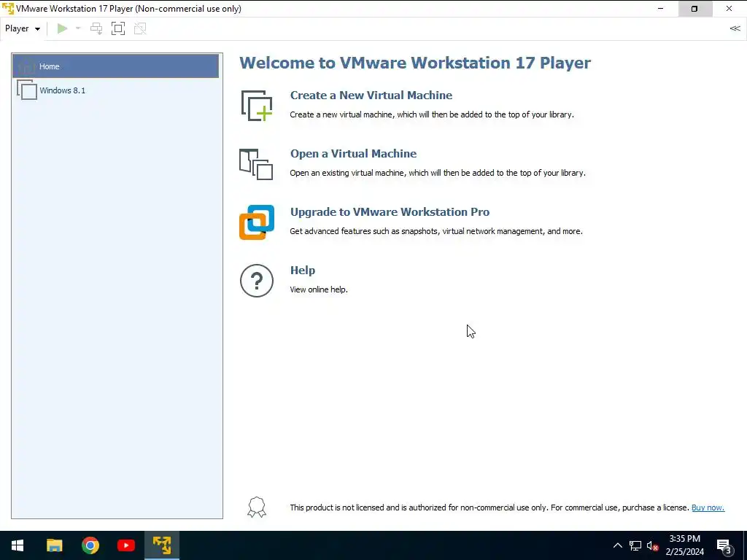Select the Windows 8.1 virtual machine entry
Screen dimensions: 747x560
tap(115, 90)
